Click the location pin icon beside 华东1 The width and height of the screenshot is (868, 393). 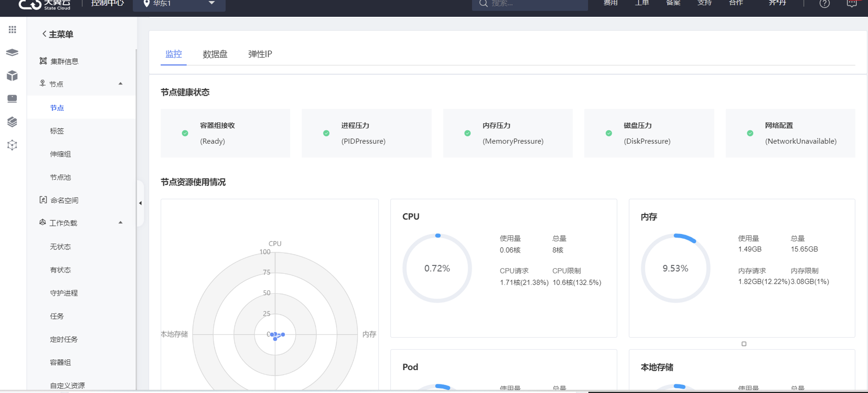[x=147, y=4]
